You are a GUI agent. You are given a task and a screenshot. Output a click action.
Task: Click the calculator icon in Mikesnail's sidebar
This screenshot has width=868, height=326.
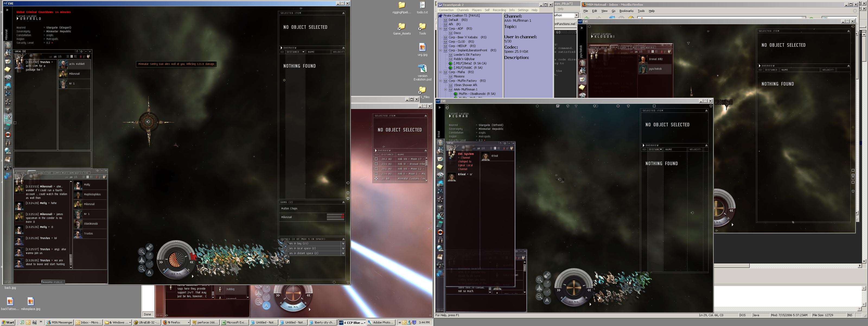(7, 127)
